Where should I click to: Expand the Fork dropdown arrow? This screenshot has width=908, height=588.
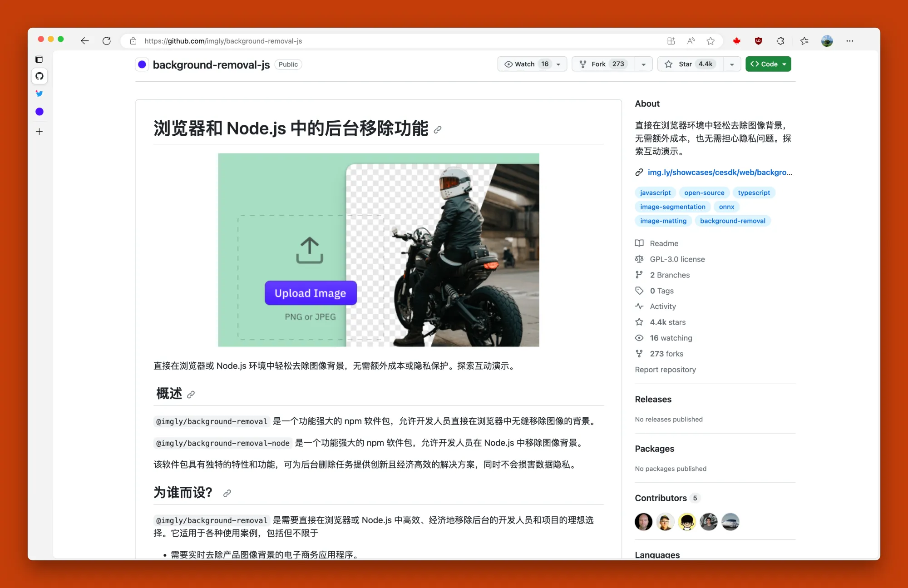click(x=643, y=64)
